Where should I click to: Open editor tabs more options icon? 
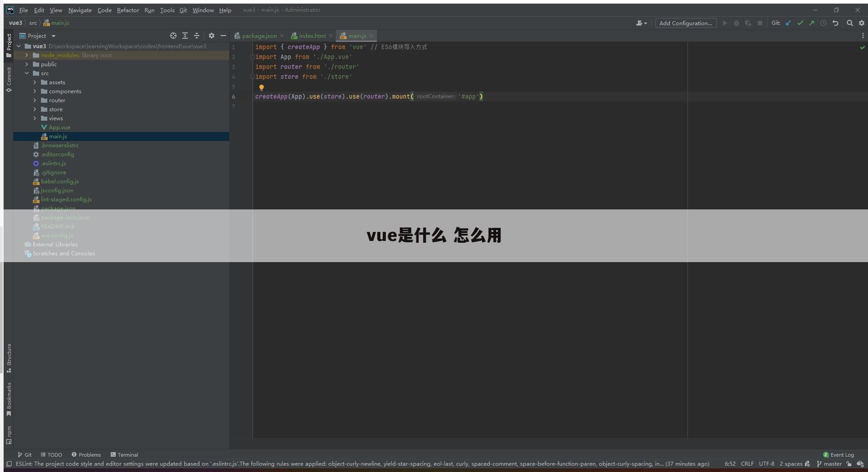863,36
